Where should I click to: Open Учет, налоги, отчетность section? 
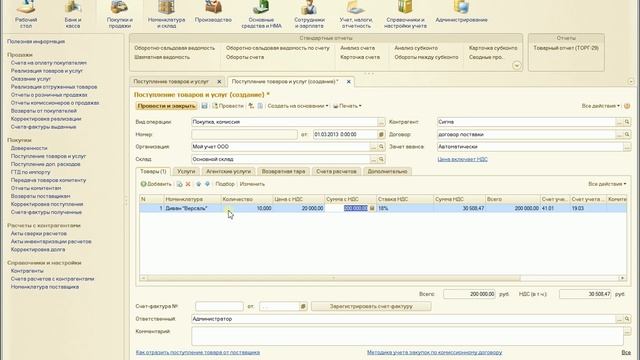(356, 15)
